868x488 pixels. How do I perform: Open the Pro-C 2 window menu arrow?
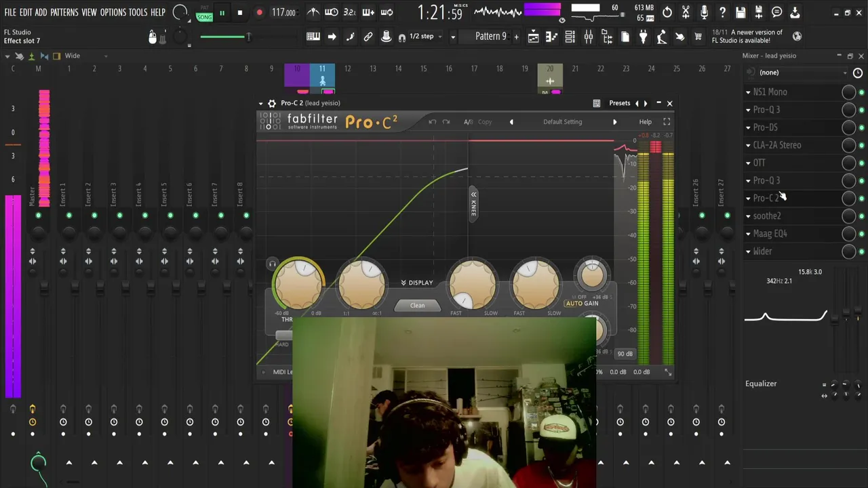click(260, 104)
